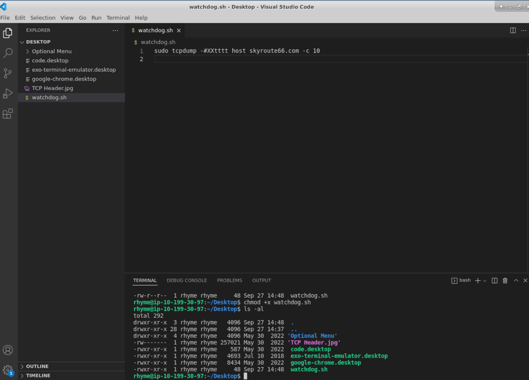
Task: Open the Run and Debug view
Action: (x=8, y=93)
